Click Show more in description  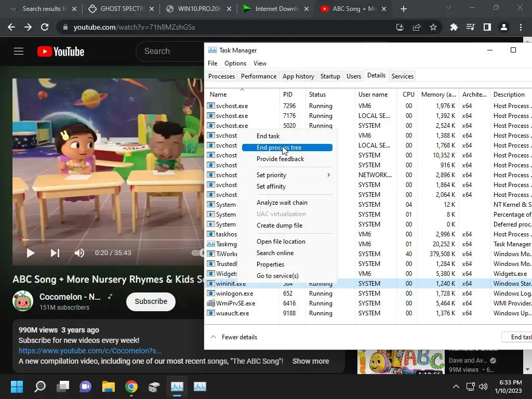pyautogui.click(x=311, y=362)
